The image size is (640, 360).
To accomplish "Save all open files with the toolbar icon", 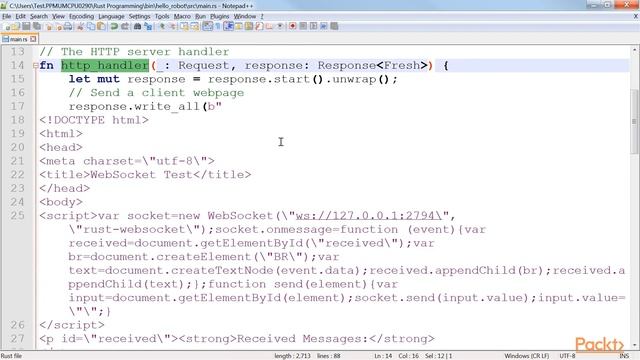I will coord(36,27).
